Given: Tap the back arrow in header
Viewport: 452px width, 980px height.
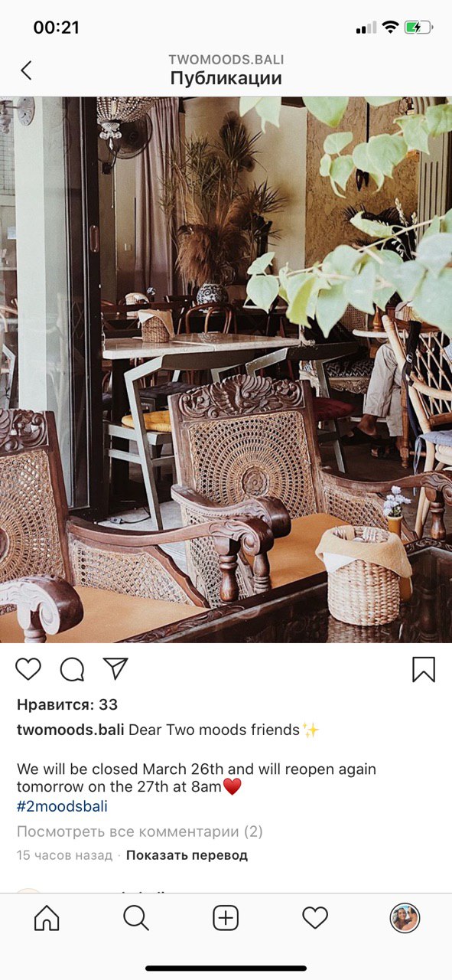Looking at the screenshot, I should (26, 70).
